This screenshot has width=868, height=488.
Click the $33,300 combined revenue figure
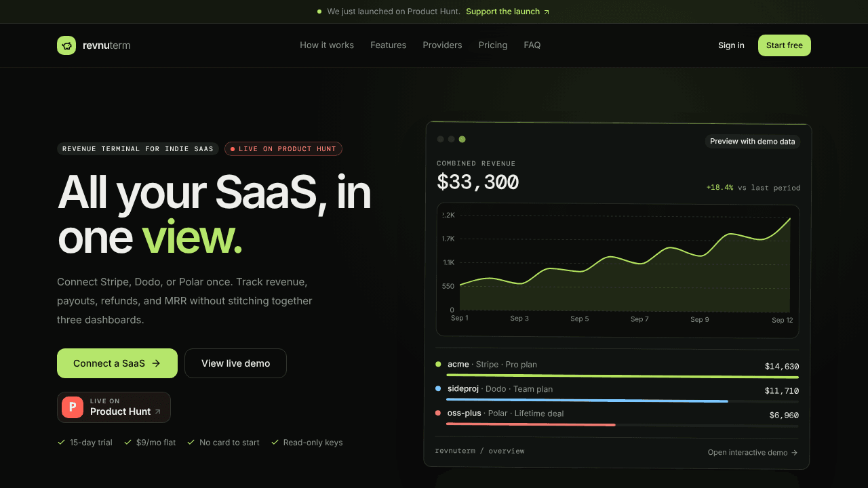(478, 182)
